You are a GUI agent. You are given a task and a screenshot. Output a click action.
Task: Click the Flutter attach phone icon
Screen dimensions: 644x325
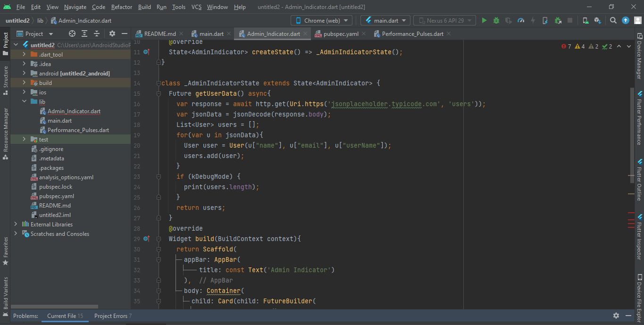(x=545, y=20)
